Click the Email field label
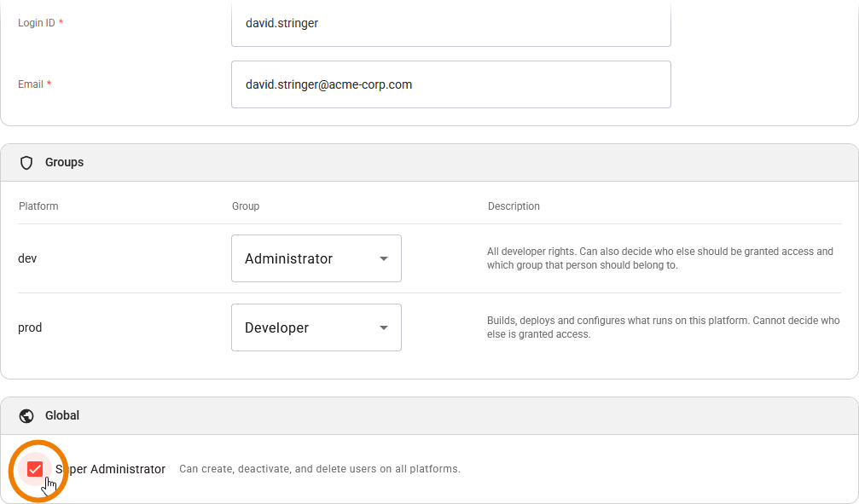 31,84
